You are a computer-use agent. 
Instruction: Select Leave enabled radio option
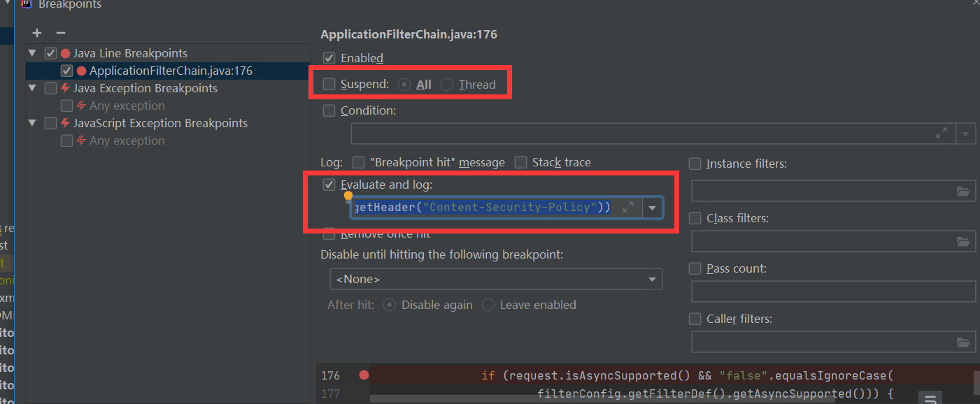tap(488, 305)
